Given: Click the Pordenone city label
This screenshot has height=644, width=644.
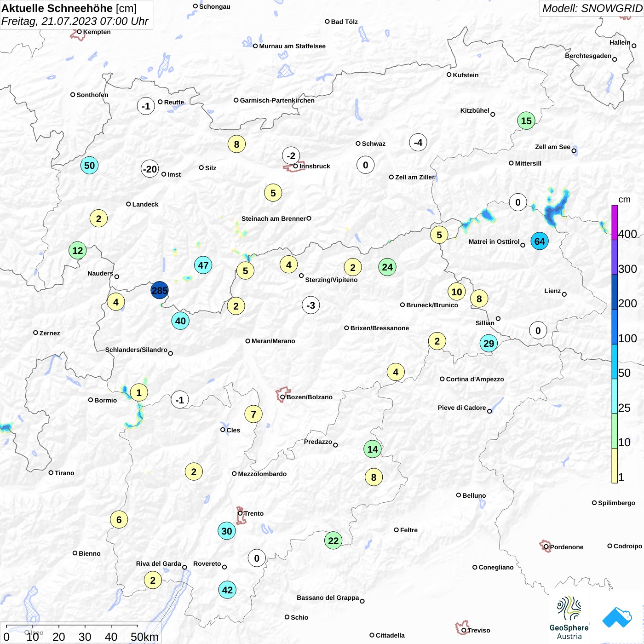Looking at the screenshot, I should pyautogui.click(x=567, y=547).
